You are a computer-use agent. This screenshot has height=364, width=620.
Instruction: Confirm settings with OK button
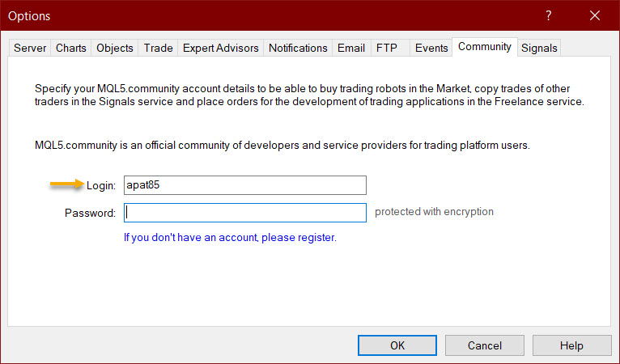click(x=397, y=345)
